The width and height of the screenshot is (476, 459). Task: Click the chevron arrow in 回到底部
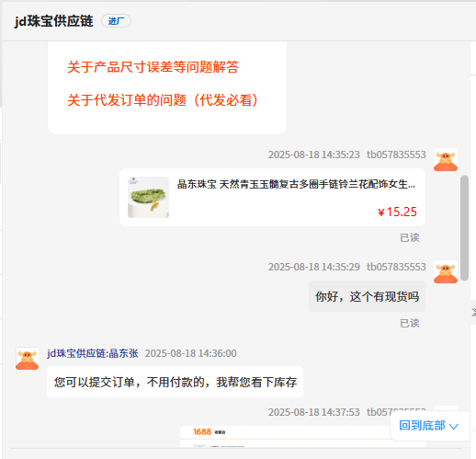pos(454,426)
